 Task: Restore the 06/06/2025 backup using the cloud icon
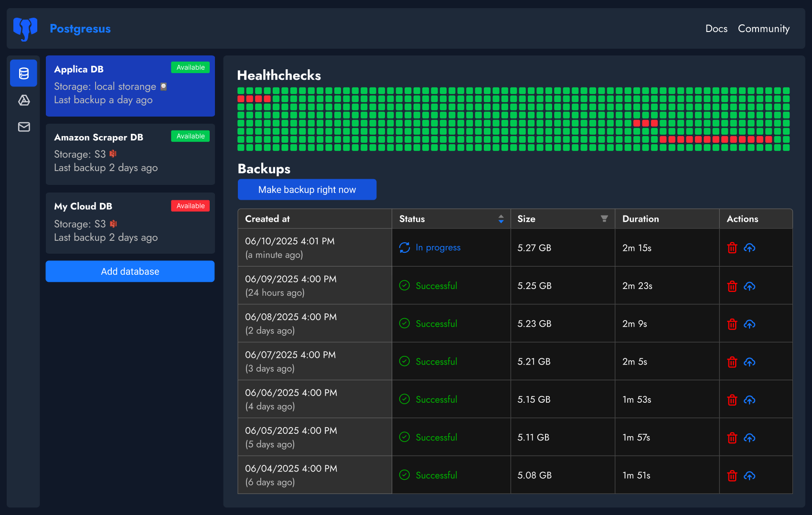coord(749,400)
